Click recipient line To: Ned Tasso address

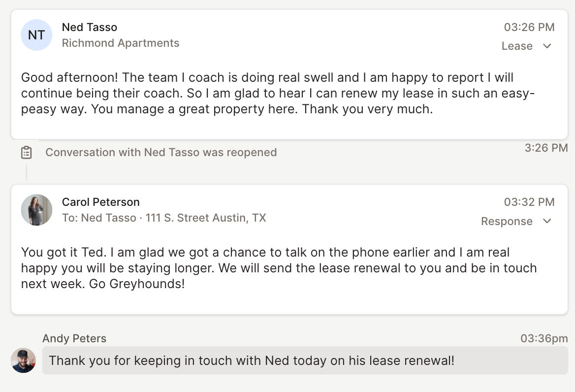point(163,218)
